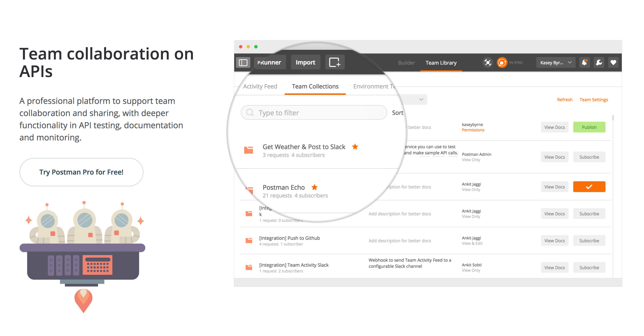Screen dimensions: 644x336
Task: Click Add description for Push to Github
Action: (x=400, y=241)
